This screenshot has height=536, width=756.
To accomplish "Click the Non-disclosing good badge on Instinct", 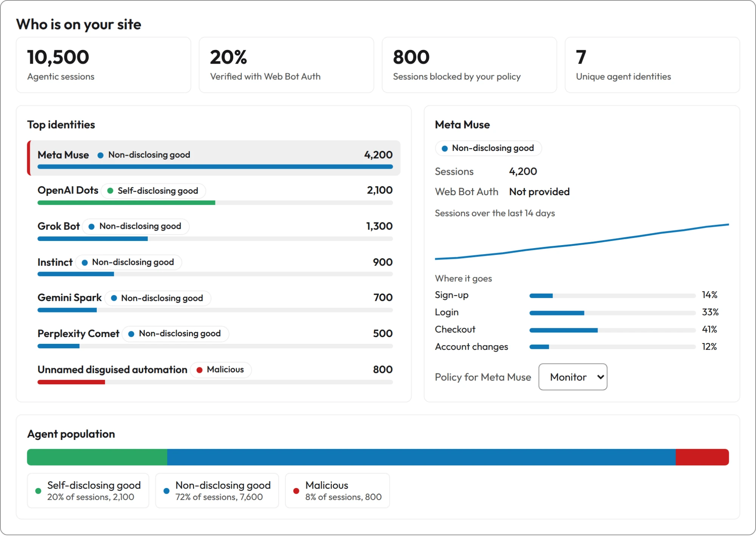I will pos(129,262).
